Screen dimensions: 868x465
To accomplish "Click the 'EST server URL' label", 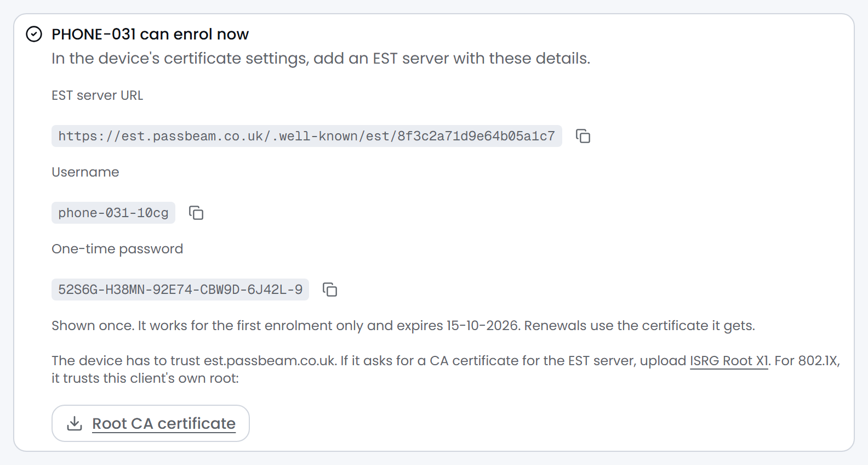I will click(x=98, y=95).
